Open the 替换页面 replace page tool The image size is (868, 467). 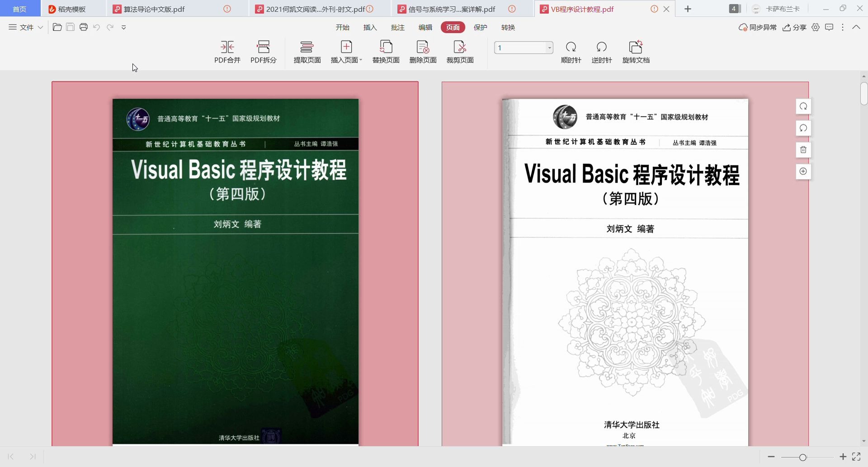click(x=386, y=52)
